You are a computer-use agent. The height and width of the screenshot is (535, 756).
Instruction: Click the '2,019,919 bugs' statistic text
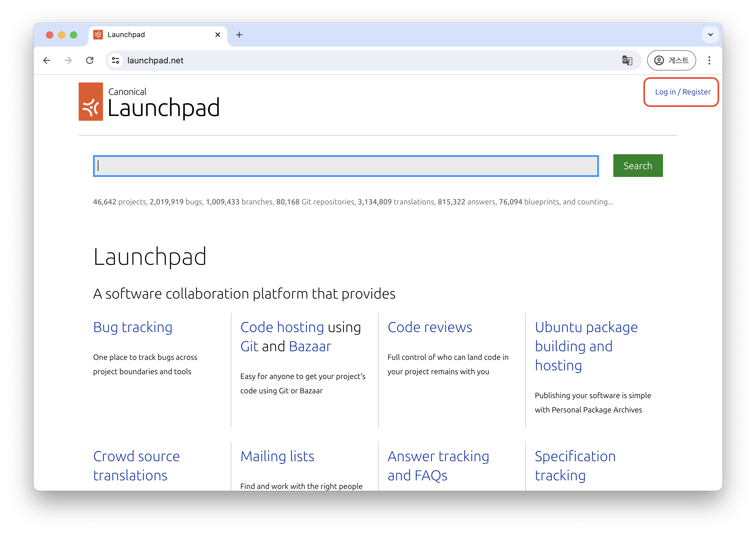[x=176, y=202]
